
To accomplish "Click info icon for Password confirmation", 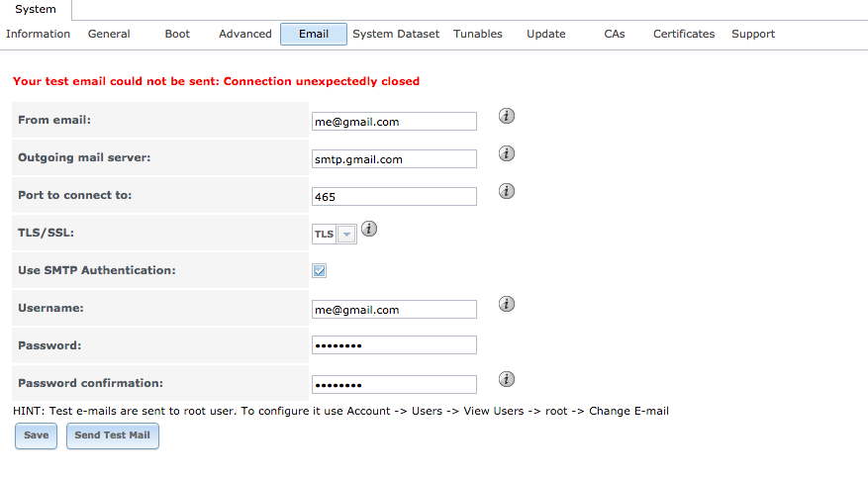I will (506, 379).
